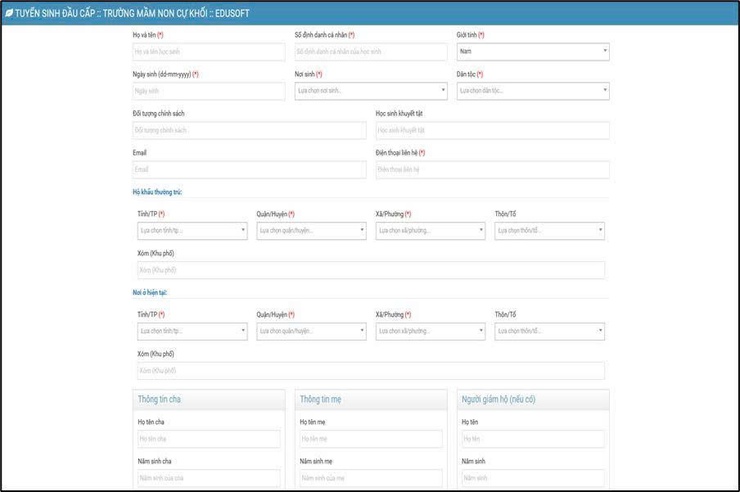Click Xóm (Khu phố) field under Hộ khẩu thường trú

pos(370,270)
